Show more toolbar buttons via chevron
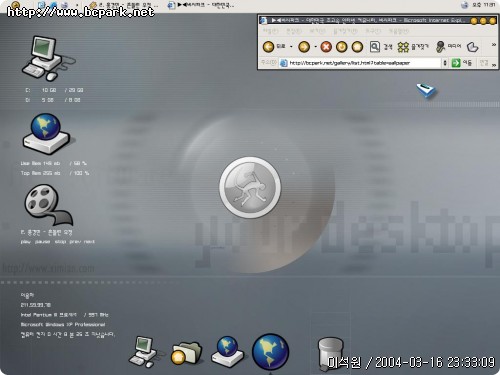The height and width of the screenshot is (375, 500). tap(494, 44)
